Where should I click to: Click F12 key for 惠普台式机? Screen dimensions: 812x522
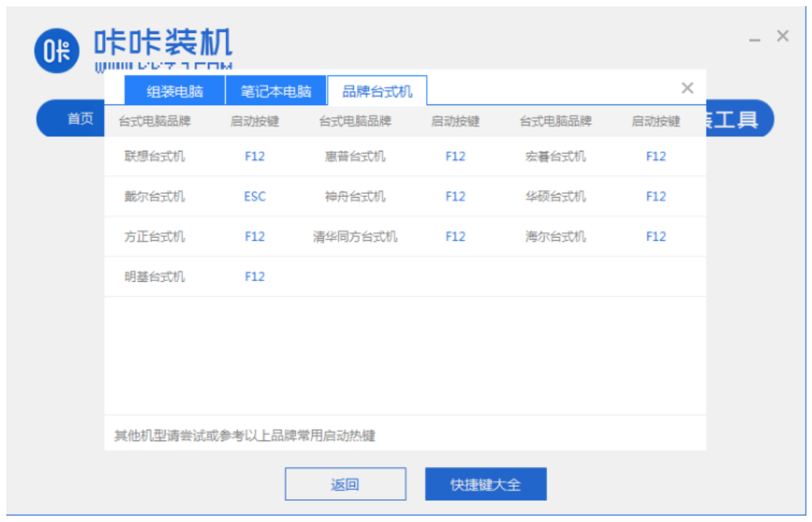coord(455,156)
